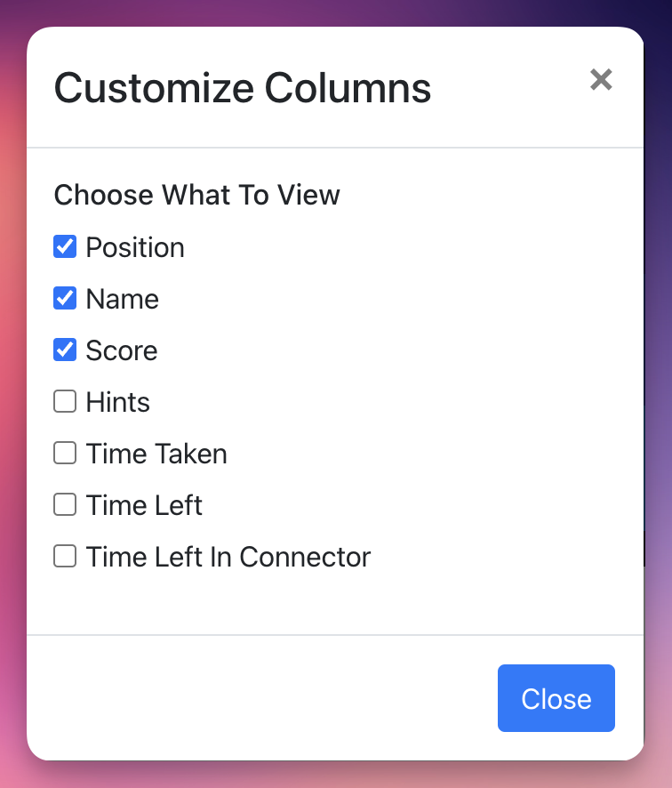Image resolution: width=672 pixels, height=788 pixels.
Task: Click the "Customize Columns" dialog title
Action: click(x=243, y=88)
